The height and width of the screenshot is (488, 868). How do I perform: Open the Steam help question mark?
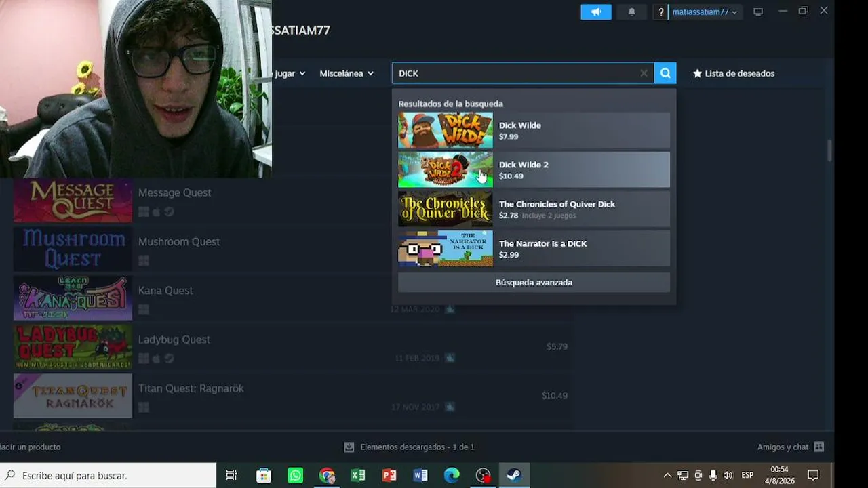[x=661, y=12]
